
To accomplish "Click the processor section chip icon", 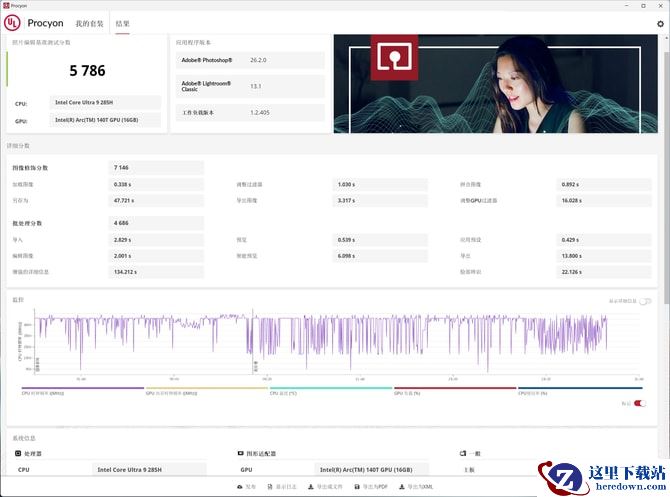I will [18, 453].
